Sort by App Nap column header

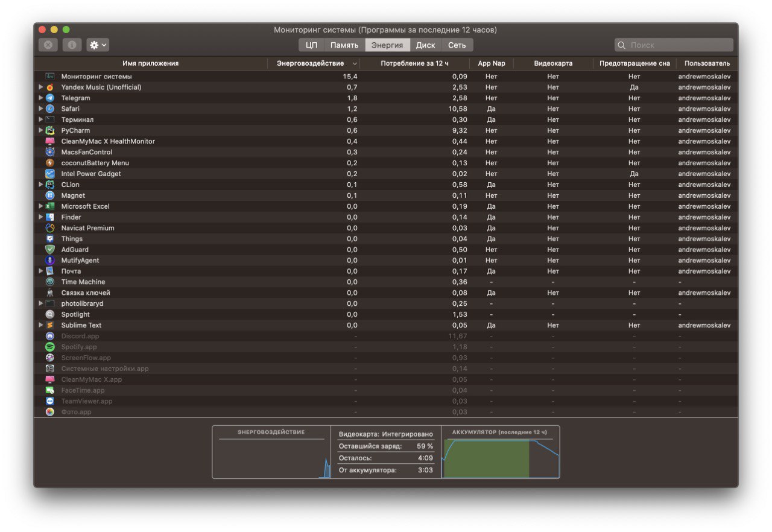pyautogui.click(x=492, y=63)
